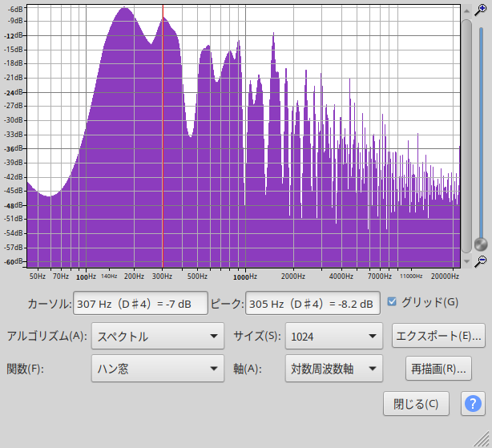Image resolution: width=492 pixels, height=448 pixels.
Task: Click the scrollbar down arrow beside the graph
Action: [x=466, y=261]
